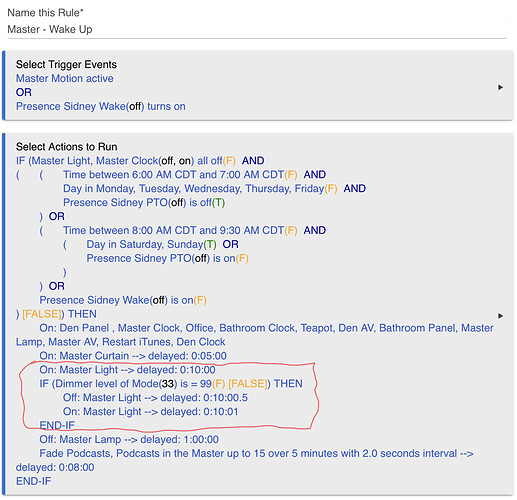Select Presence Sidney Wake is on condition
Screen dimensions: 517x500
[x=123, y=300]
